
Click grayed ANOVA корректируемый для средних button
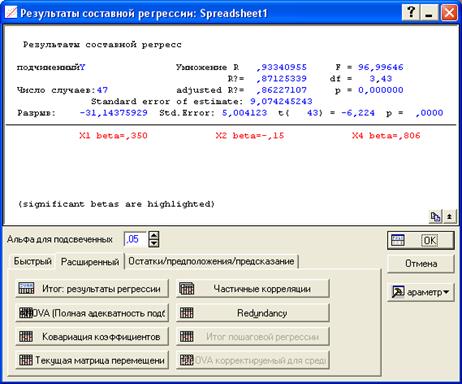point(253,360)
